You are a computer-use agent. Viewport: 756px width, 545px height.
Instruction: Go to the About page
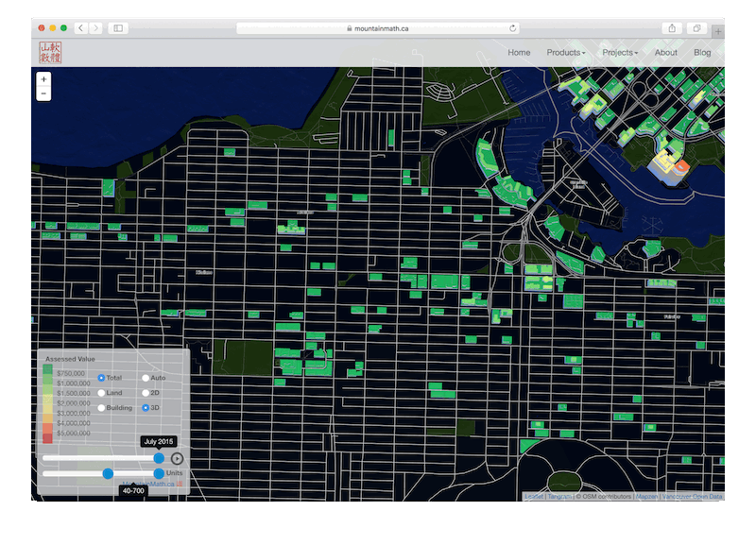click(x=665, y=53)
